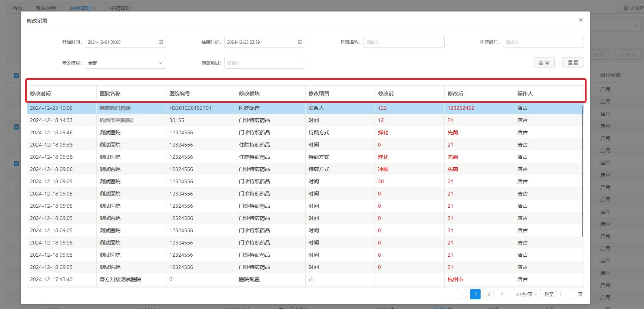
Task: Open the 20 条/页 page size dropdown
Action: [527, 294]
